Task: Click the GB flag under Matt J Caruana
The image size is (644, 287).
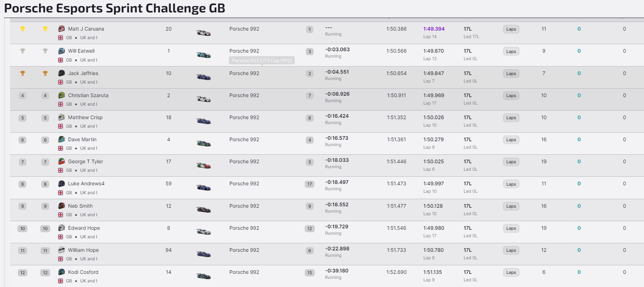Action: 61,38
